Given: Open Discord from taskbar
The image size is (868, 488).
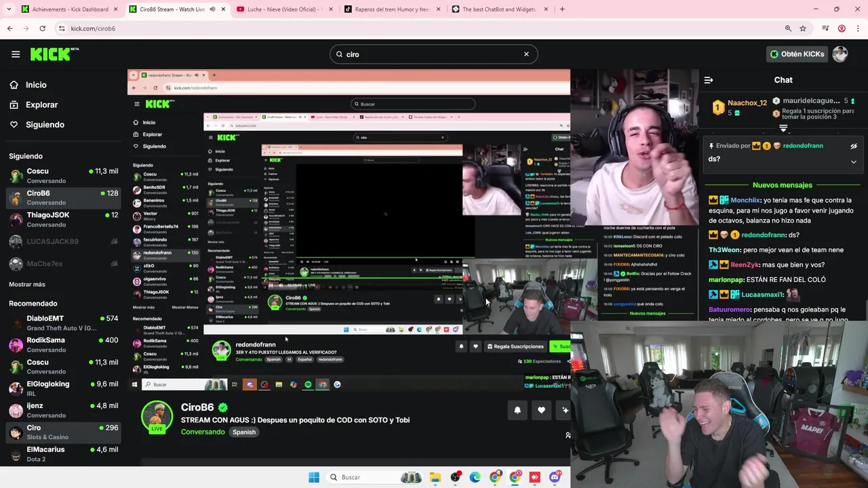Looking at the screenshot, I should [555, 477].
